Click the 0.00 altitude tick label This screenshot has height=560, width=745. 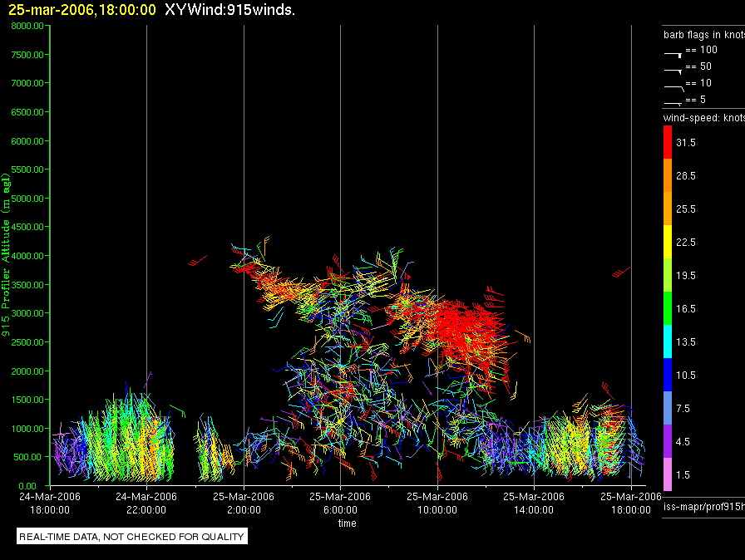click(x=27, y=486)
